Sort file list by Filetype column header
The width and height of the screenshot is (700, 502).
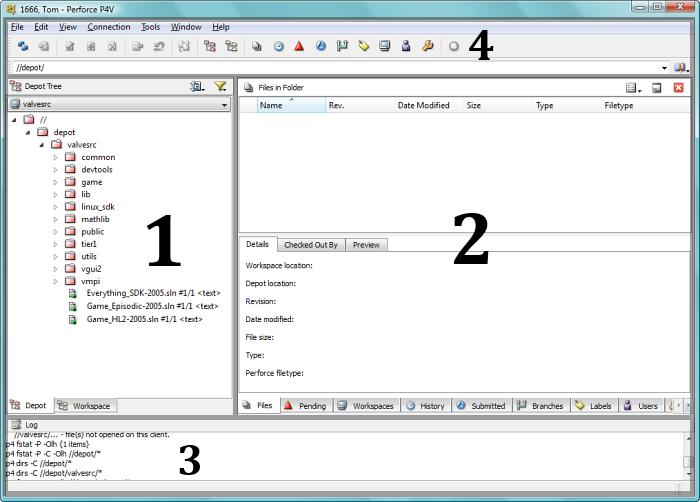645,105
